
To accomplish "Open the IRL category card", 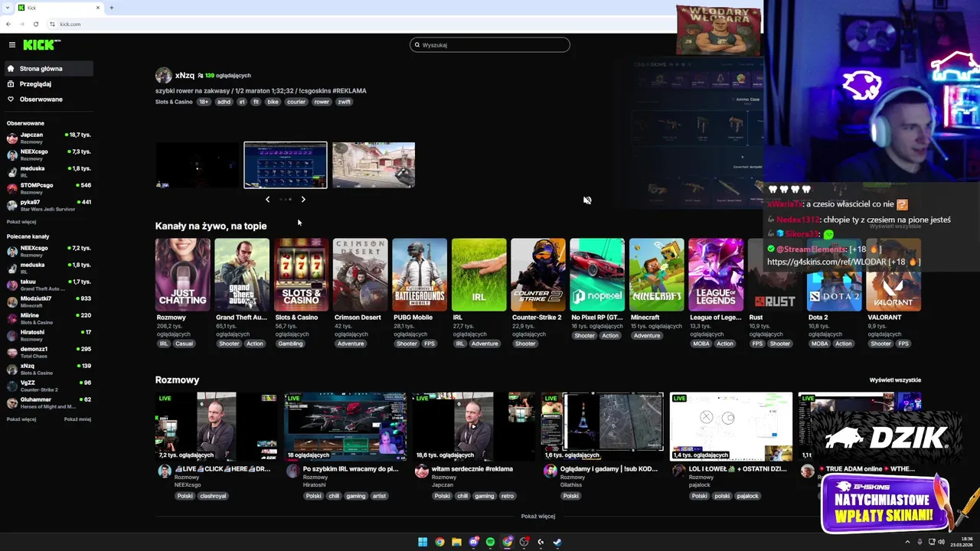I will 479,275.
